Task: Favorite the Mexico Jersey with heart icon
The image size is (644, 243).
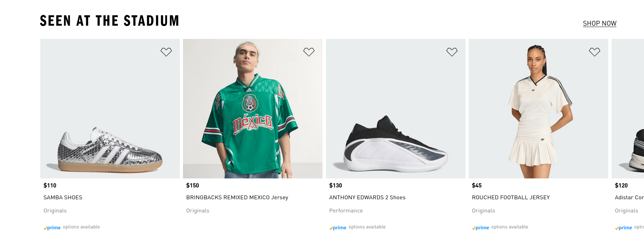Action: pos(309,52)
